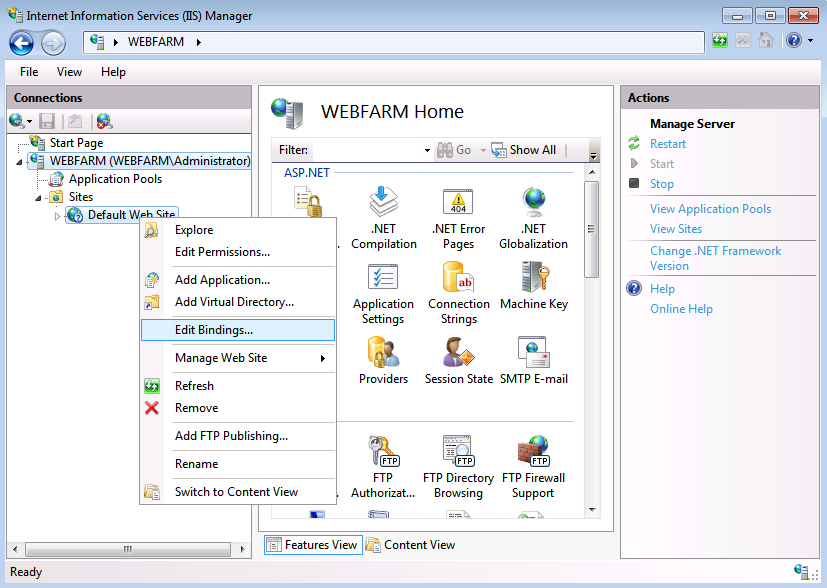Click the Show All button

tap(523, 150)
